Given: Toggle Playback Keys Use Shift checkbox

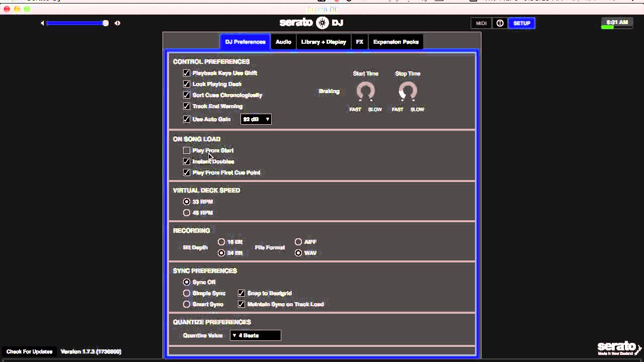Looking at the screenshot, I should point(187,73).
